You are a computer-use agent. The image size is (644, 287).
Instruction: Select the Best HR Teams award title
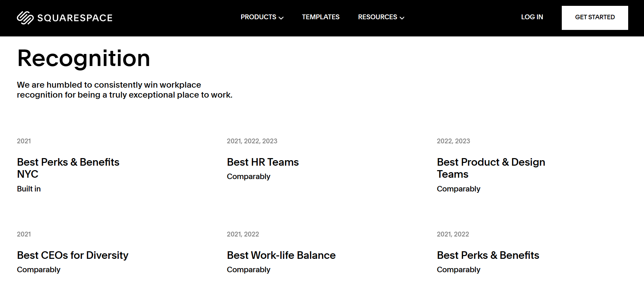point(263,162)
